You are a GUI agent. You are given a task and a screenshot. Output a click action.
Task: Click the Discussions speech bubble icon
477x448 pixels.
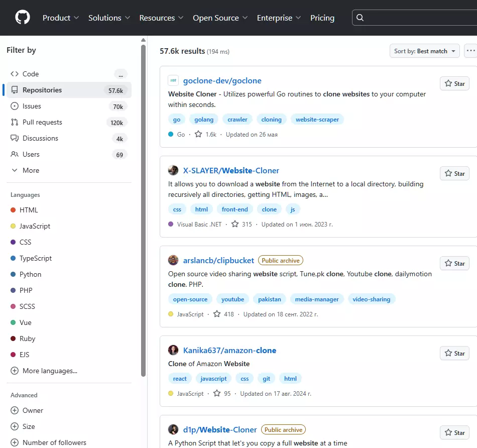pyautogui.click(x=14, y=138)
